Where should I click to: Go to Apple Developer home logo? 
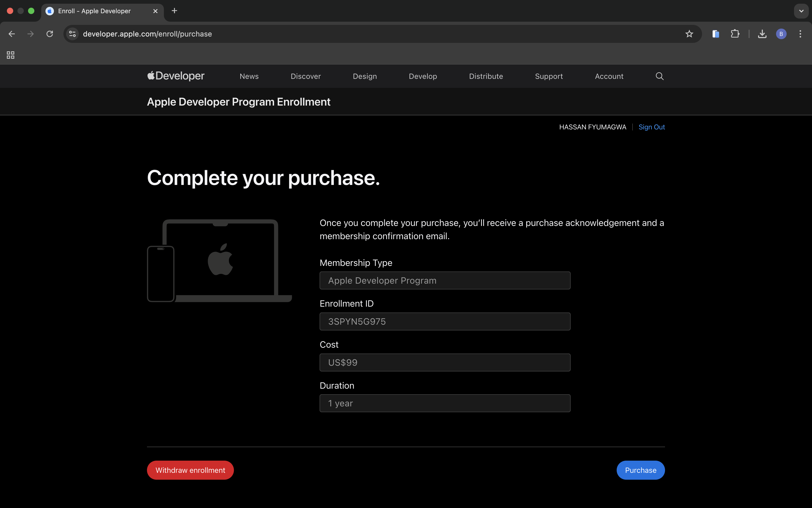(x=176, y=76)
